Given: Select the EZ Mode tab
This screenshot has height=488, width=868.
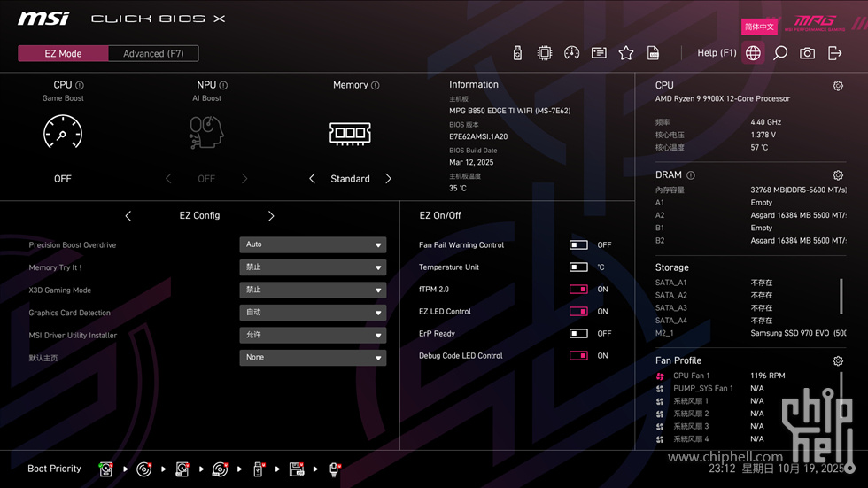Looking at the screenshot, I should click(63, 54).
